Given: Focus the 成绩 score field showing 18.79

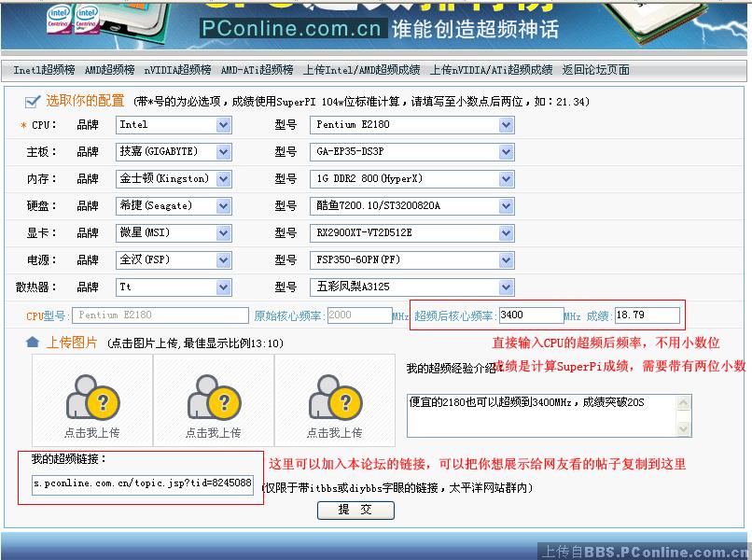Looking at the screenshot, I should 648,315.
